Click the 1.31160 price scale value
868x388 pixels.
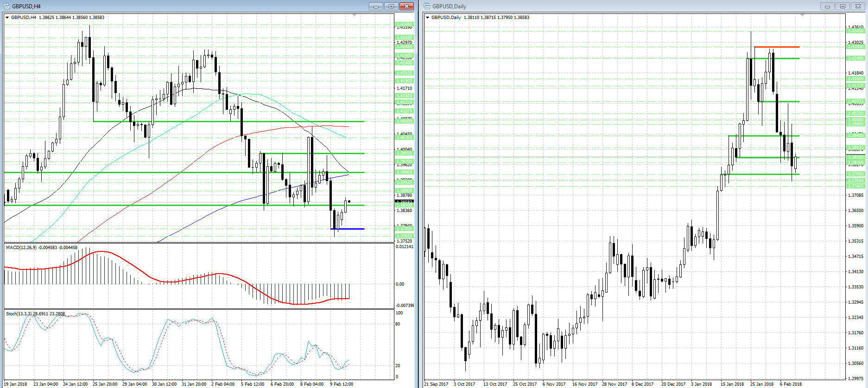click(856, 348)
